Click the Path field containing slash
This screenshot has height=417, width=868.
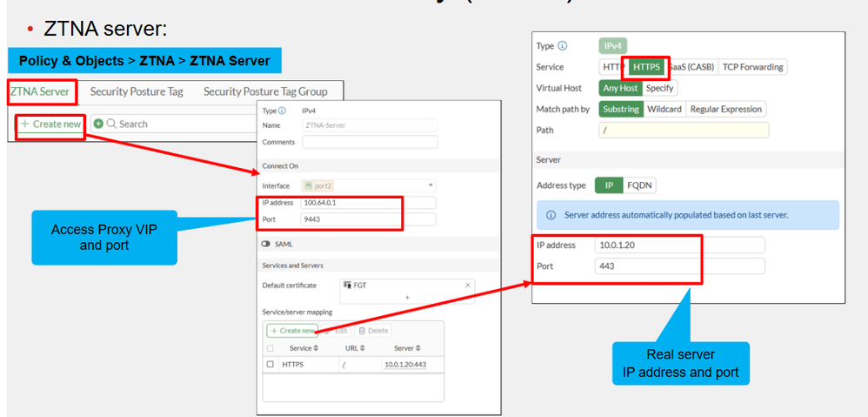684,130
